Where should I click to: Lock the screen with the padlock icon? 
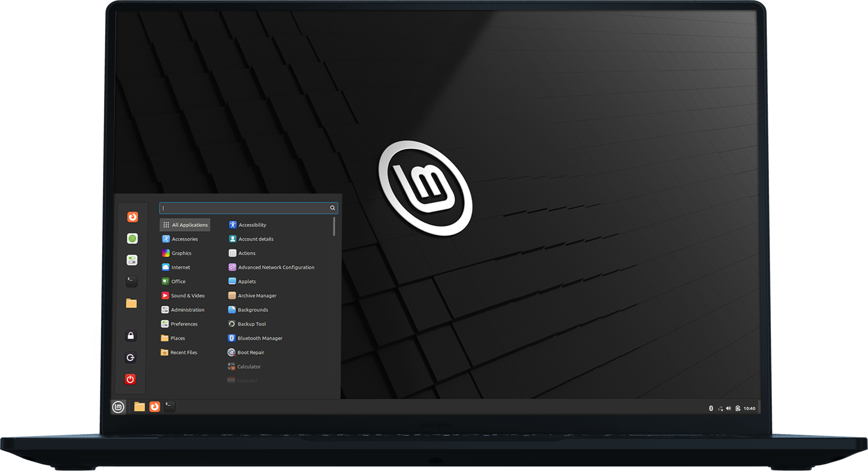click(x=131, y=336)
